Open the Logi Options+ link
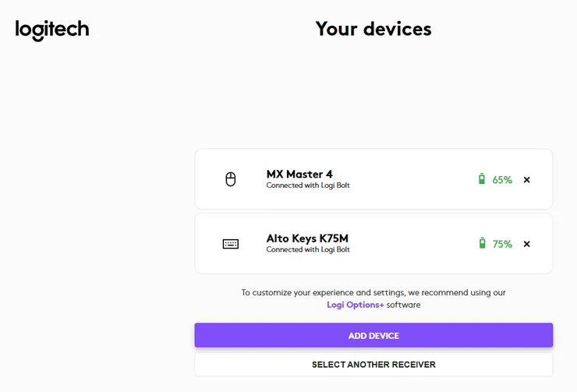 (x=355, y=305)
